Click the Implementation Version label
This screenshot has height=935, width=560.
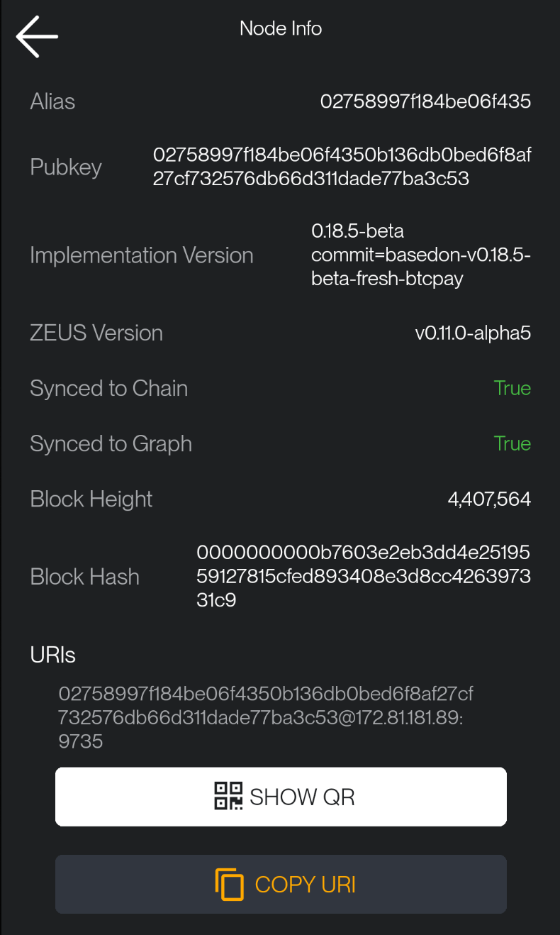(142, 255)
